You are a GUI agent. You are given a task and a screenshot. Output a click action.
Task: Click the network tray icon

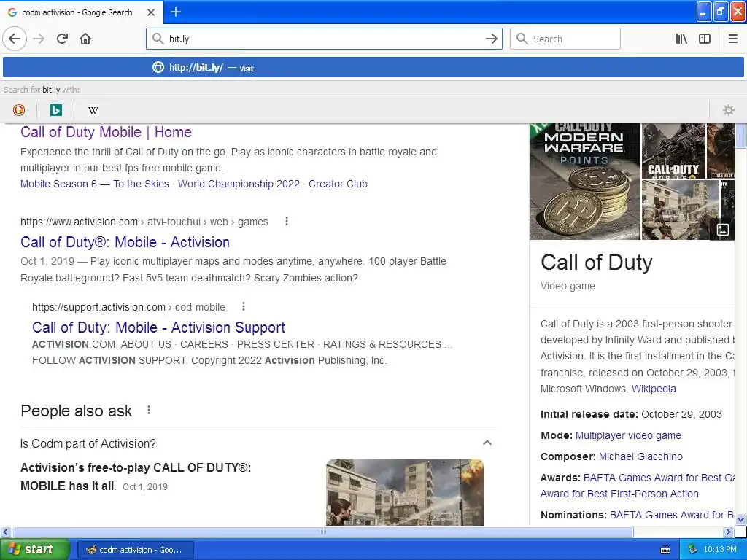click(x=692, y=549)
